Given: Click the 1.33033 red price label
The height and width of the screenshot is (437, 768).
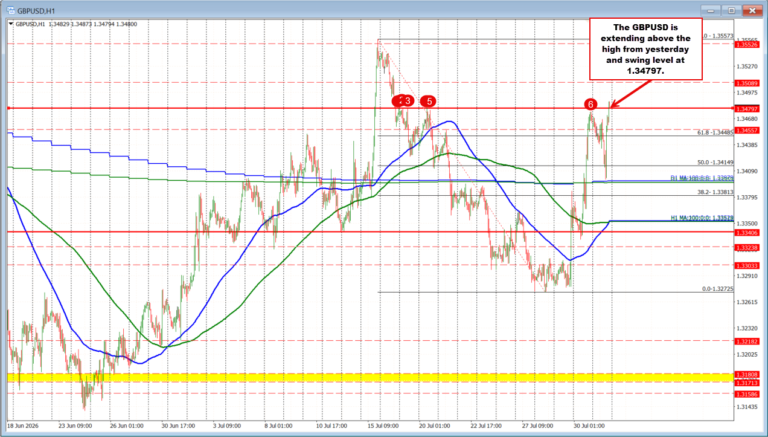Looking at the screenshot, I should tap(746, 266).
